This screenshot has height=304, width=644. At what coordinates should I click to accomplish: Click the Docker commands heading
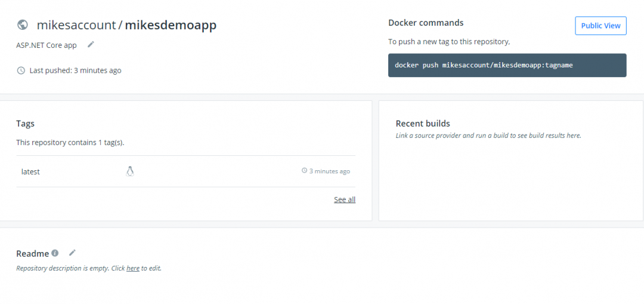click(x=426, y=23)
